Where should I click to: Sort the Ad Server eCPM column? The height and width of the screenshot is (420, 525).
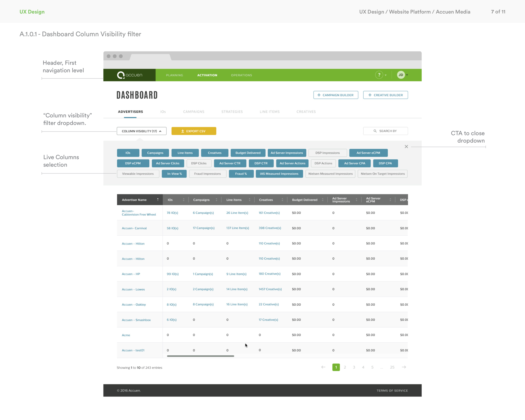390,200
